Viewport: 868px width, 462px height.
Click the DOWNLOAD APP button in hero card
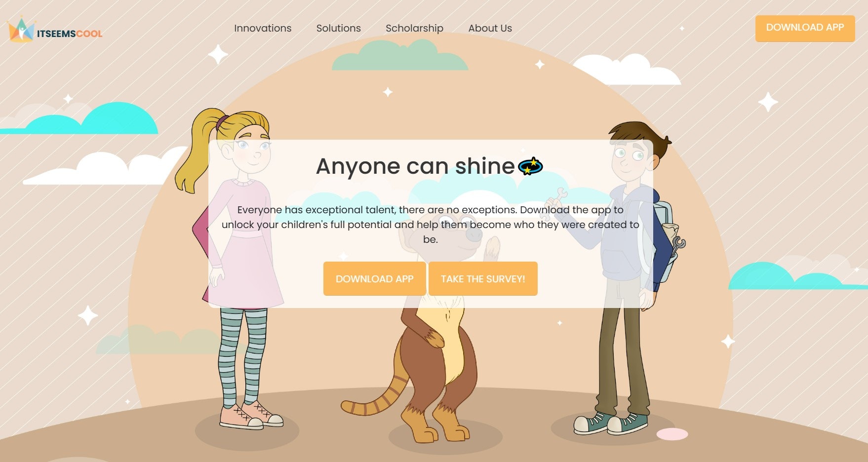374,279
